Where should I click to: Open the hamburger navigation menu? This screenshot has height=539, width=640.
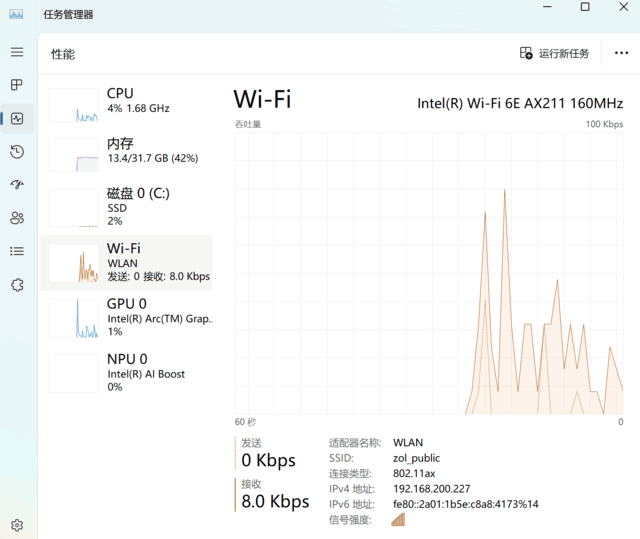tap(17, 52)
